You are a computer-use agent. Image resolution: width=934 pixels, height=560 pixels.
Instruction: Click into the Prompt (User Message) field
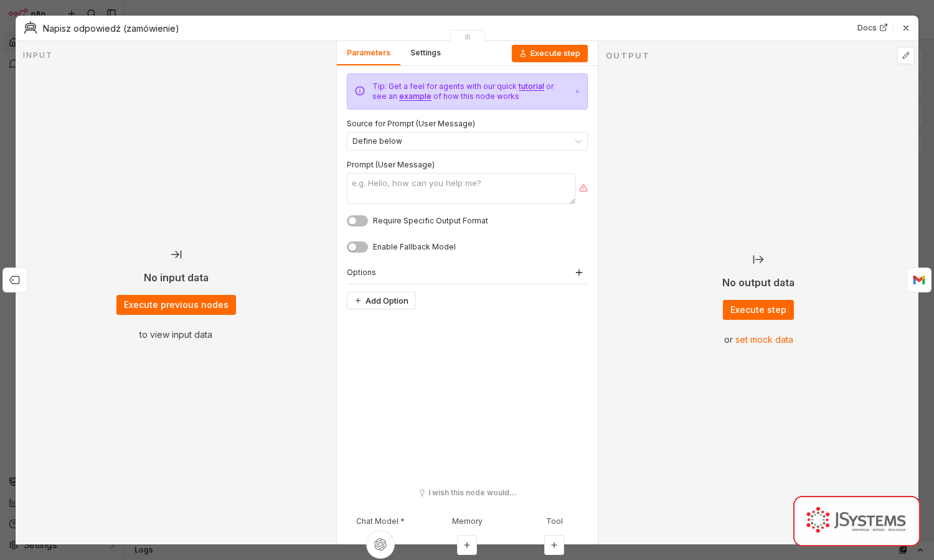coord(461,189)
